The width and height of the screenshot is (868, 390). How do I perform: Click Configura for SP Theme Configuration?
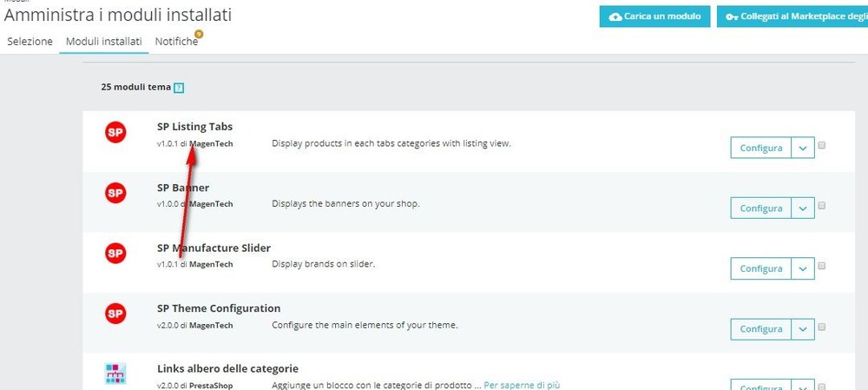pyautogui.click(x=760, y=329)
